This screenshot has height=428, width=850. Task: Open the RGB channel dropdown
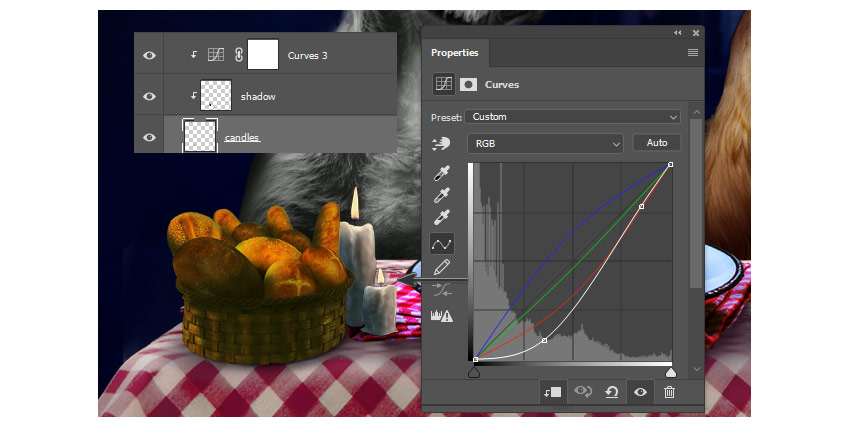(545, 144)
